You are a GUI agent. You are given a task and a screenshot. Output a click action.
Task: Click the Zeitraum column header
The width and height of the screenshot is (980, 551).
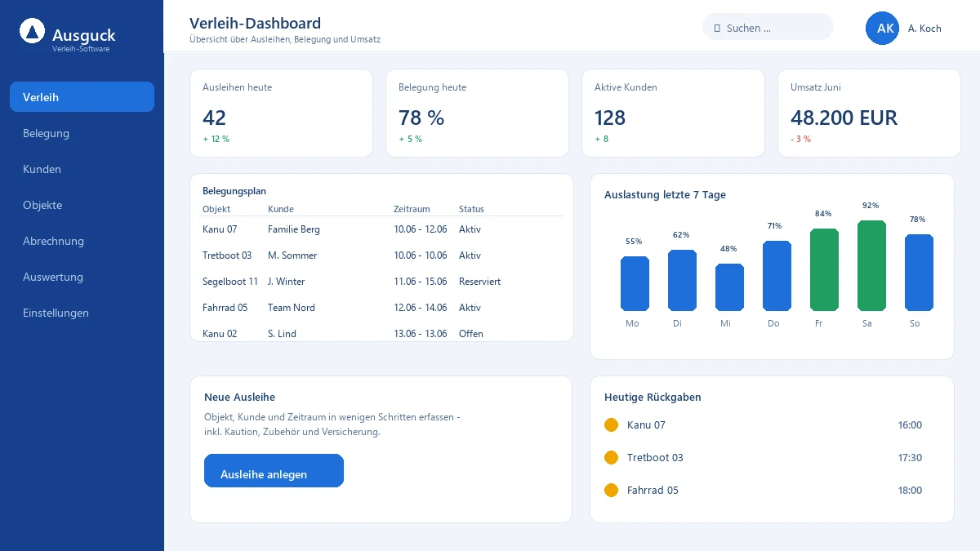coord(412,209)
